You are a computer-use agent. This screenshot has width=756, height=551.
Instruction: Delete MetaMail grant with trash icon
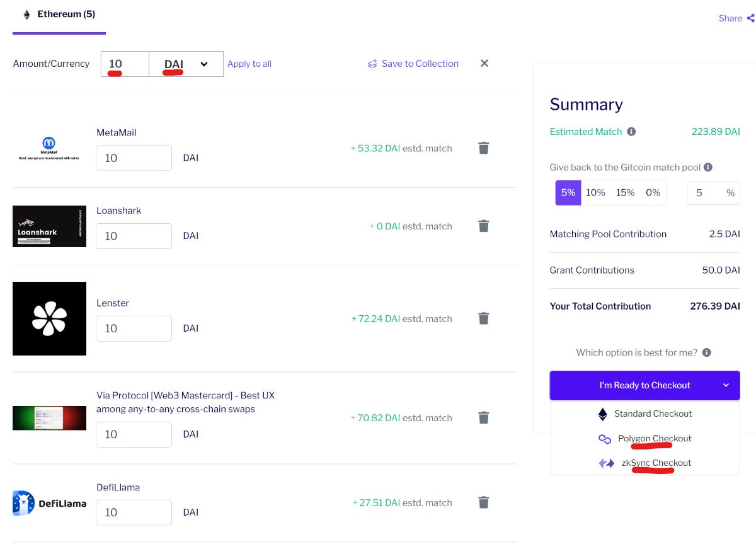click(x=483, y=148)
